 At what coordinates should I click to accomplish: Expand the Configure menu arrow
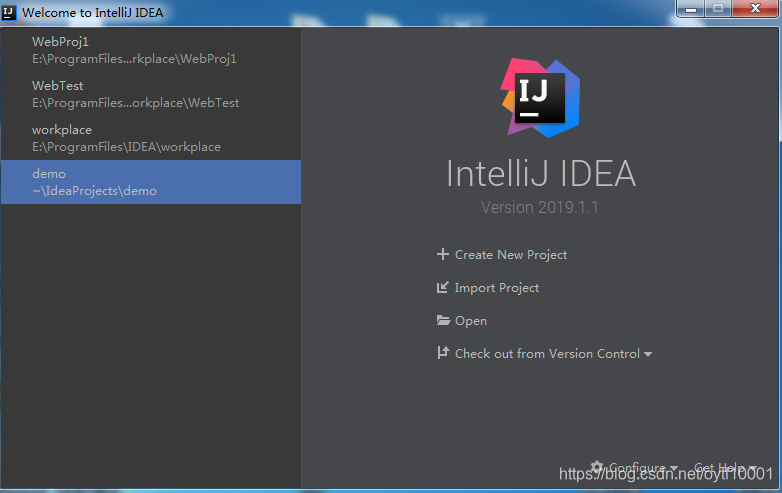point(674,468)
